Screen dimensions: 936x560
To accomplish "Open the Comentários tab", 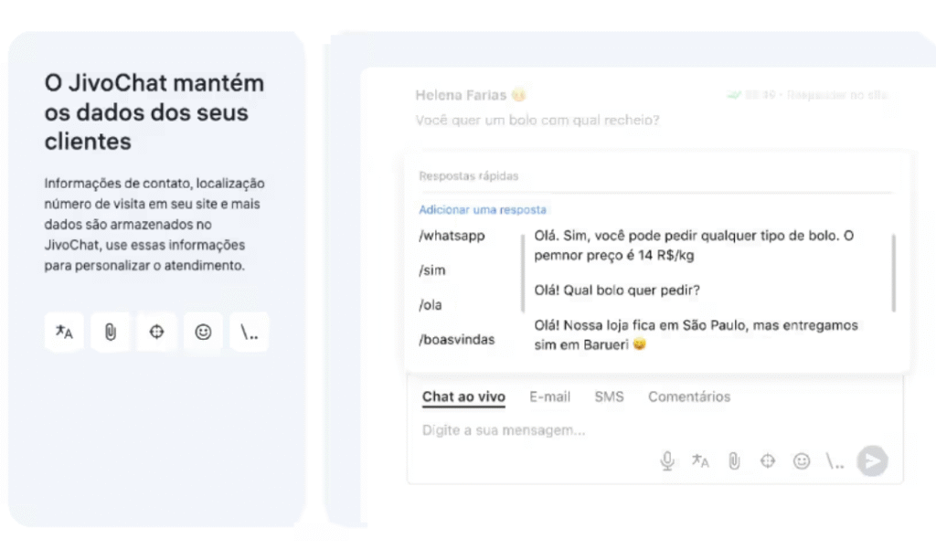I will coord(689,396).
